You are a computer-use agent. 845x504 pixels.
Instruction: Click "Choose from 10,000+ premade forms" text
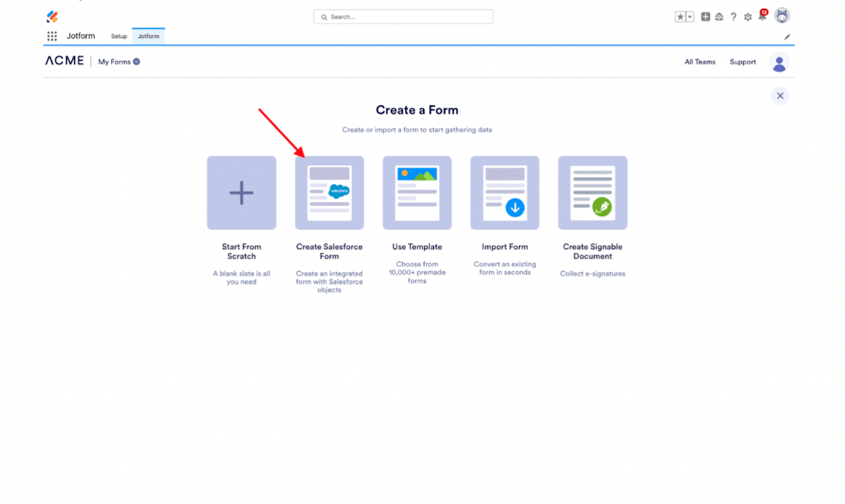click(x=417, y=272)
